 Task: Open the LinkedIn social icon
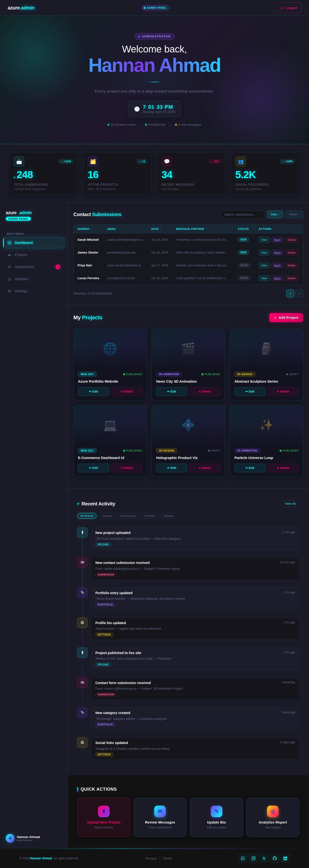pos(285,858)
